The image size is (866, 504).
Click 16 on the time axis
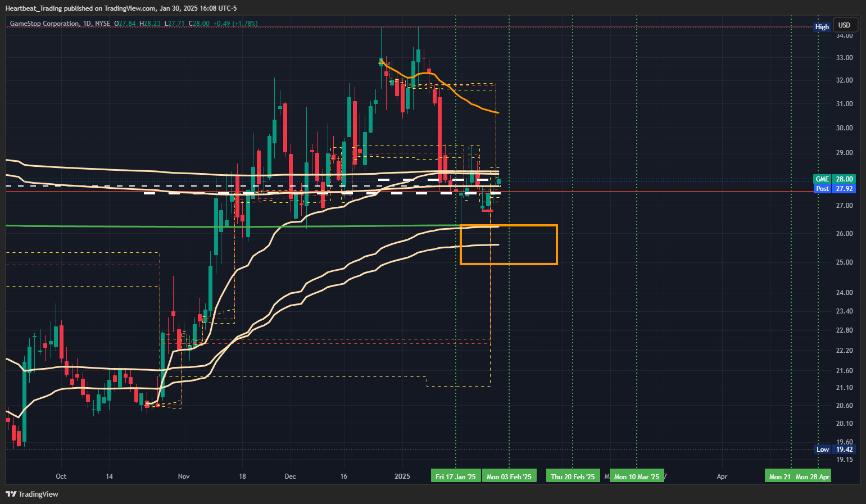pos(344,476)
